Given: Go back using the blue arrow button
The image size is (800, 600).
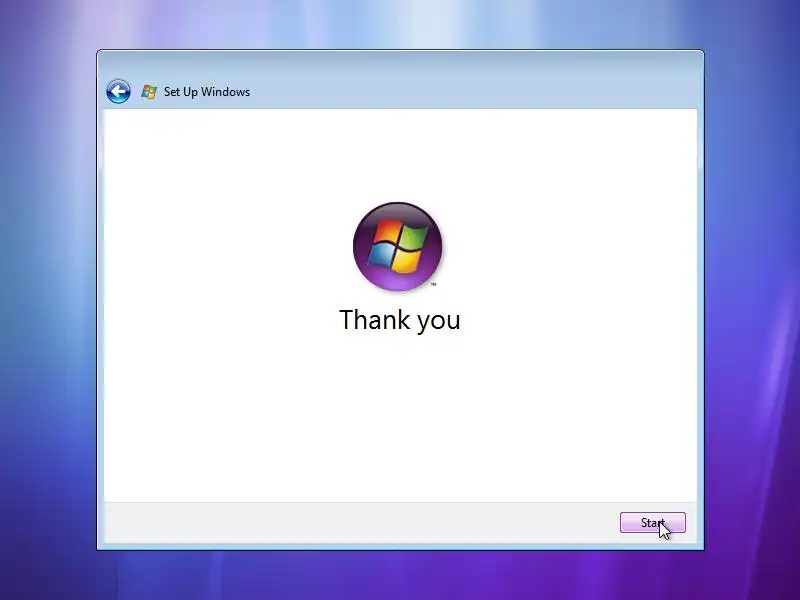Looking at the screenshot, I should click(x=118, y=92).
